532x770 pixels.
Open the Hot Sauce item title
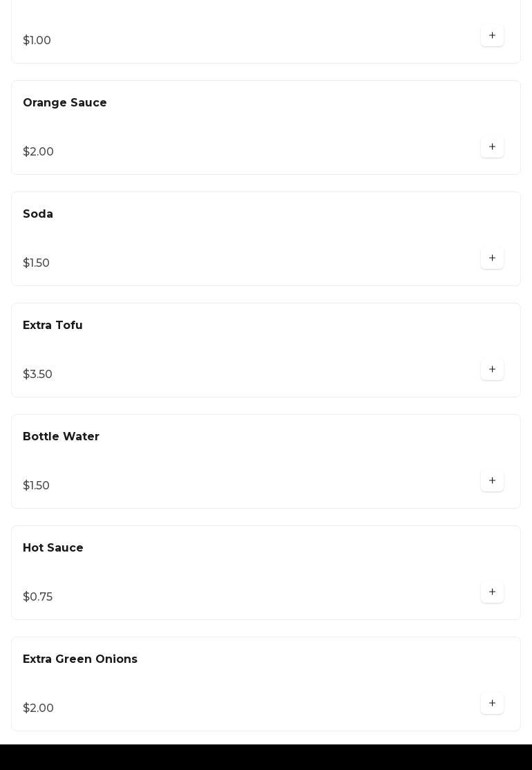[x=53, y=548]
